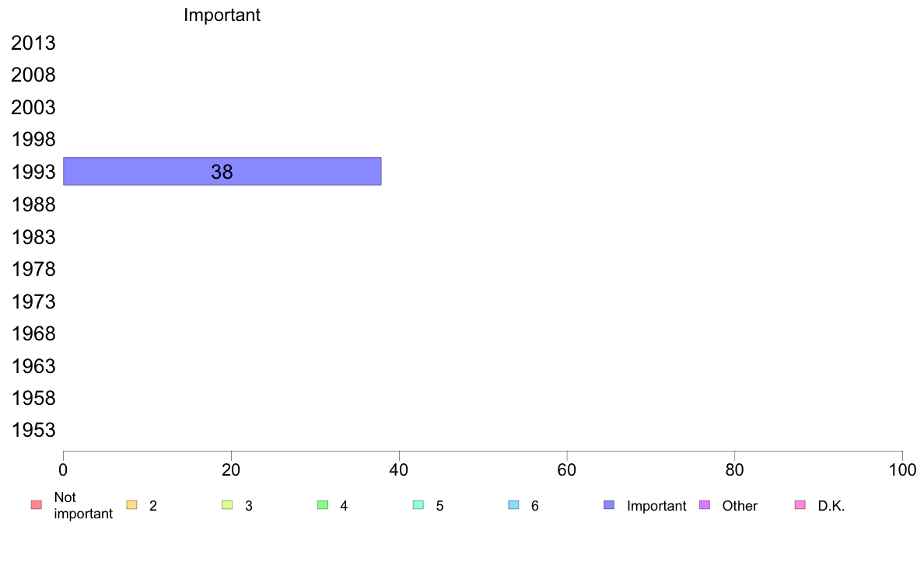Click the pink D.K. legend swatch
This screenshot has width=924, height=572.
point(800,505)
